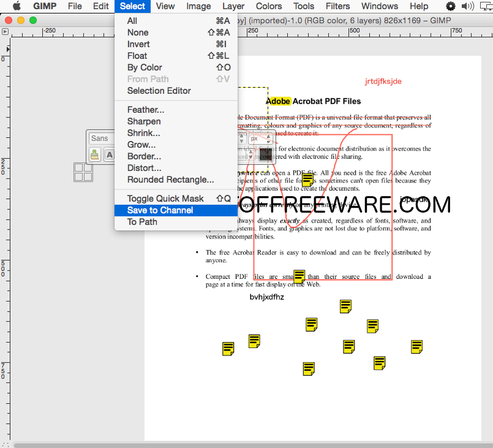
Task: Choose Distort... in the Select menu
Action: (176, 168)
